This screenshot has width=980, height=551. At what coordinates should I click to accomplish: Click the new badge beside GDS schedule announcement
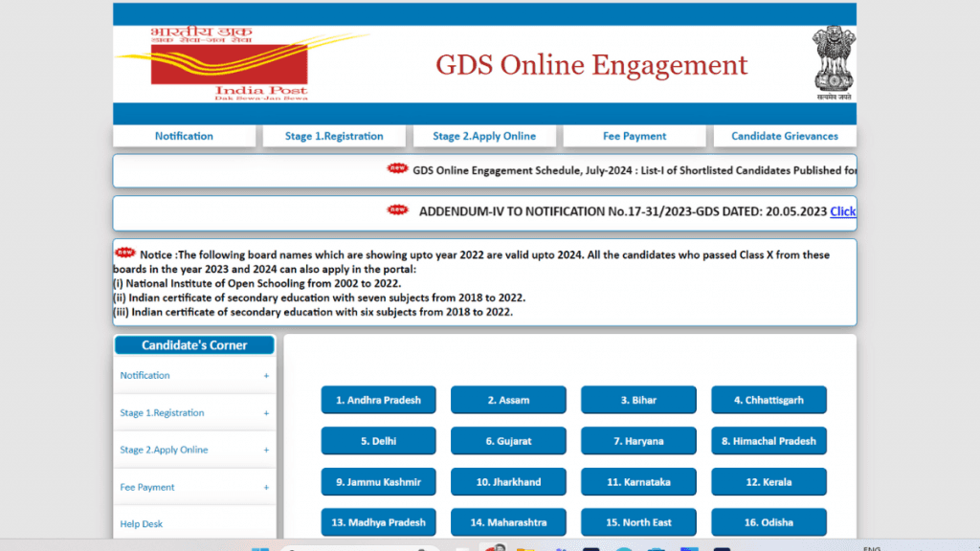pyautogui.click(x=397, y=169)
